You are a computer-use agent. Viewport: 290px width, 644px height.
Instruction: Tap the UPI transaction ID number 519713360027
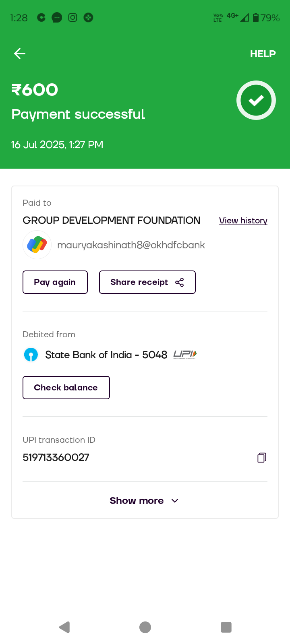56,458
